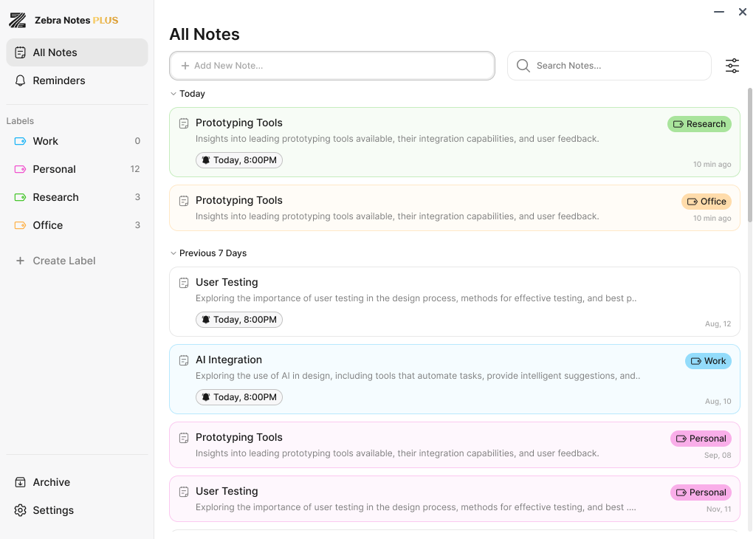Click the Research tag badge on first note
Viewport: 756px width, 539px height.
pyautogui.click(x=699, y=124)
